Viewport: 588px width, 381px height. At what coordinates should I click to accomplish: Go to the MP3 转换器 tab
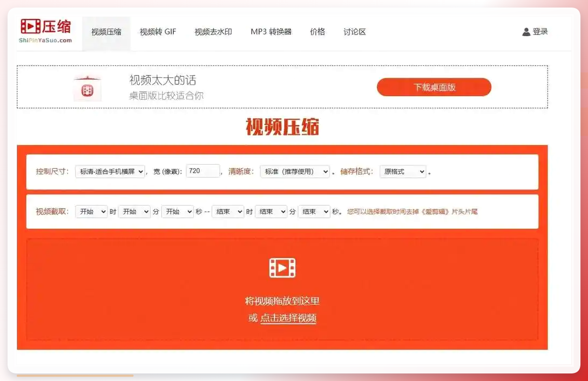click(271, 32)
